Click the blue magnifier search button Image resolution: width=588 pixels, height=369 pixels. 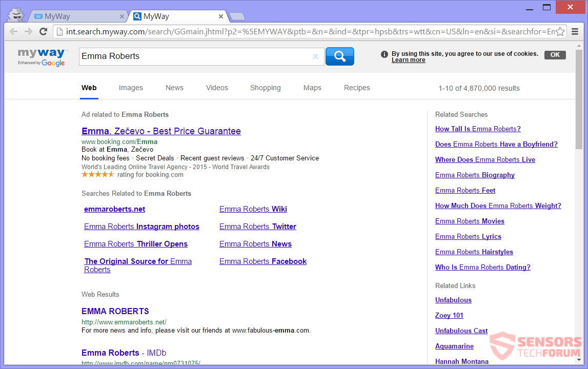[339, 56]
